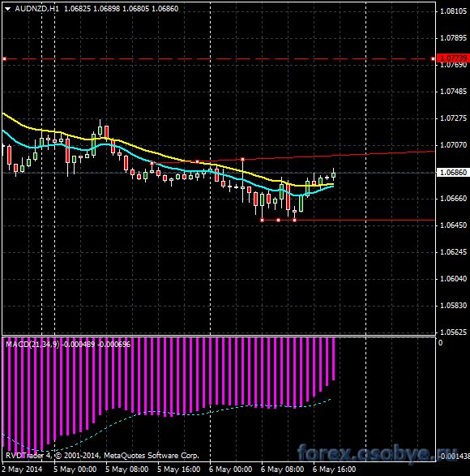Click the 6 May 16:00 time label
This screenshot has height=476, width=470.
pyautogui.click(x=335, y=470)
